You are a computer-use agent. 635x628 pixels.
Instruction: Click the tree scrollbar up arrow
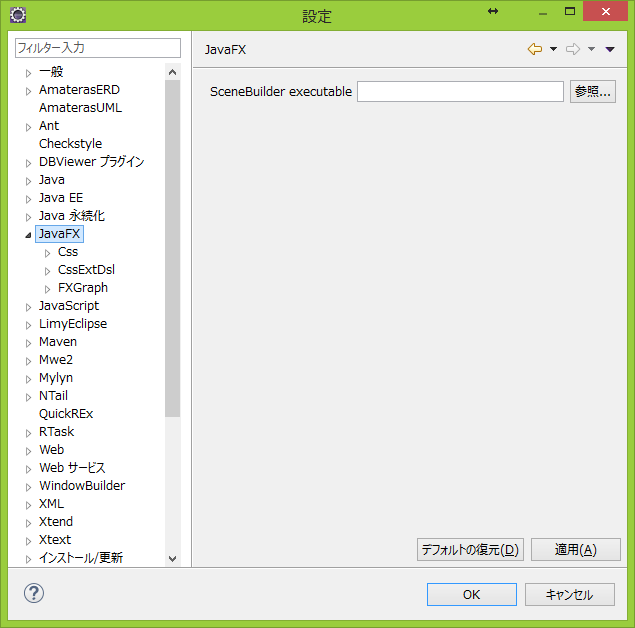[x=173, y=72]
